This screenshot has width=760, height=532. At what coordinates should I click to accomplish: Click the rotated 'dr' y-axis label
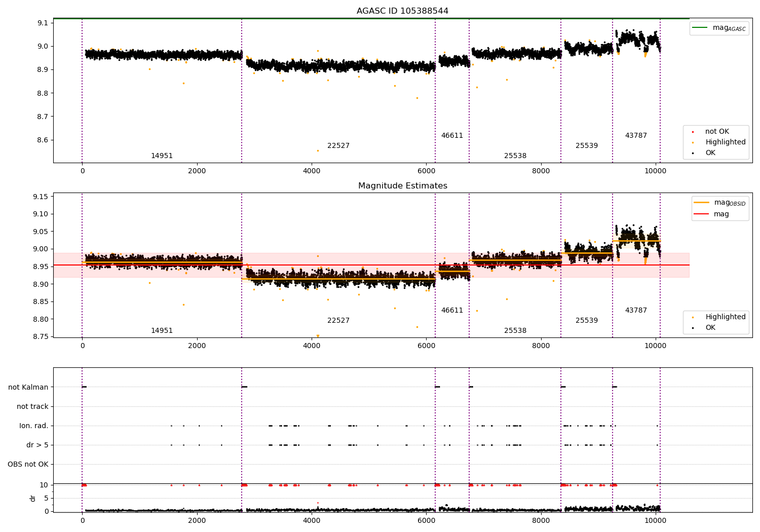pos(33,498)
